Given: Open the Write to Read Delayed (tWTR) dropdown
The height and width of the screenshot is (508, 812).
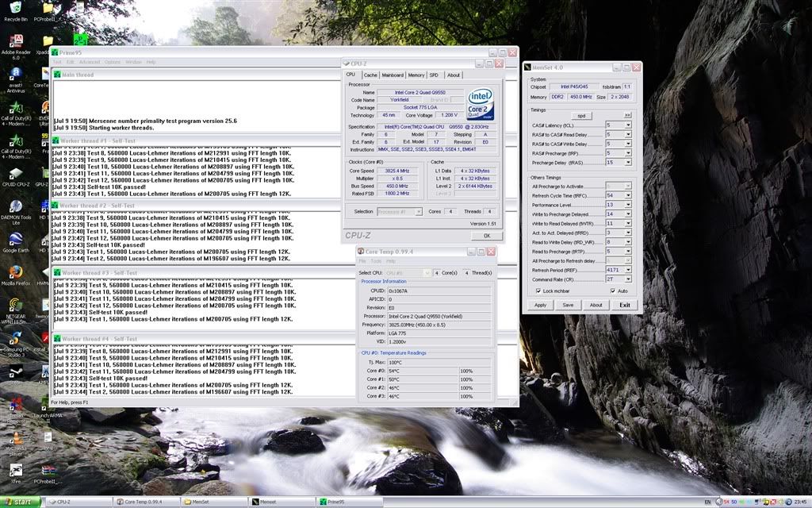Looking at the screenshot, I should pos(628,223).
